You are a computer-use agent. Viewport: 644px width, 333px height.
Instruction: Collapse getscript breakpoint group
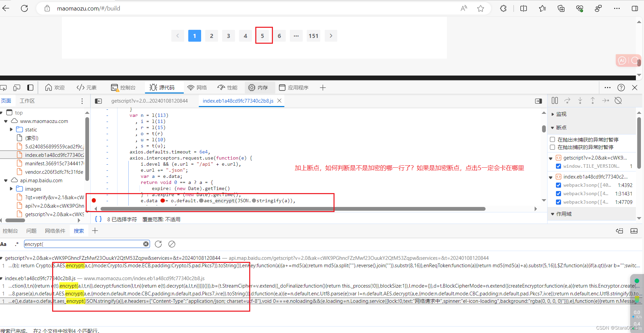[x=551, y=158]
